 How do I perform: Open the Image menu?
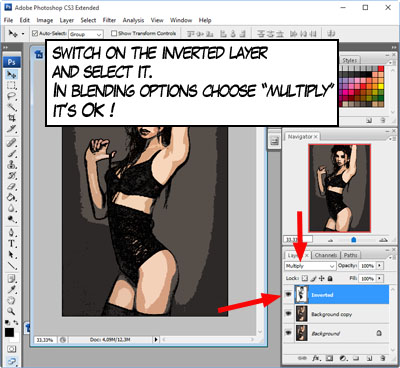(x=45, y=20)
